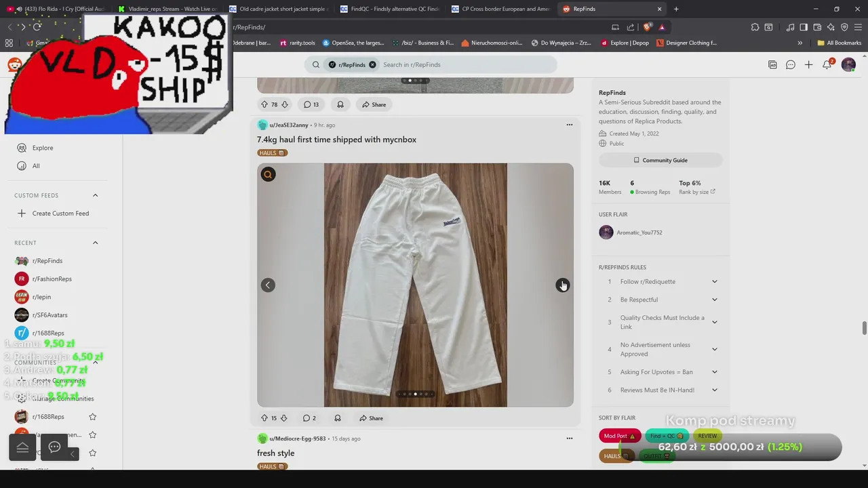The image size is (868, 488).
Task: Downvote the post with 78 votes
Action: click(x=285, y=104)
